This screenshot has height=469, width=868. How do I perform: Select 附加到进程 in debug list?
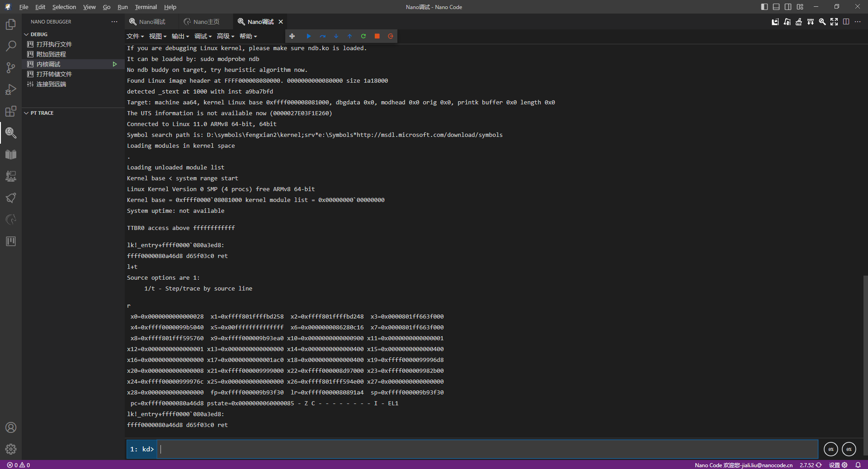(72, 54)
